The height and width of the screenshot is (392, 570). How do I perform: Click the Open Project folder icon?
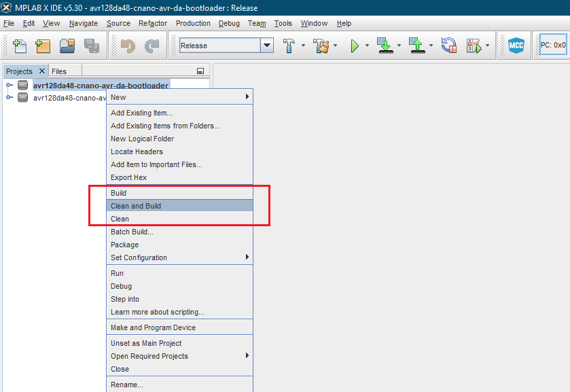click(x=67, y=46)
